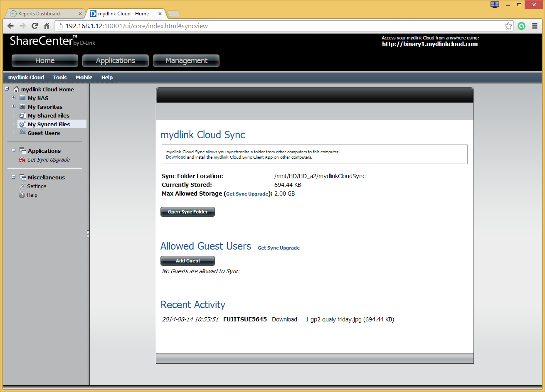545x392 pixels.
Task: Open the Applications navigation button in the header
Action: [116, 61]
